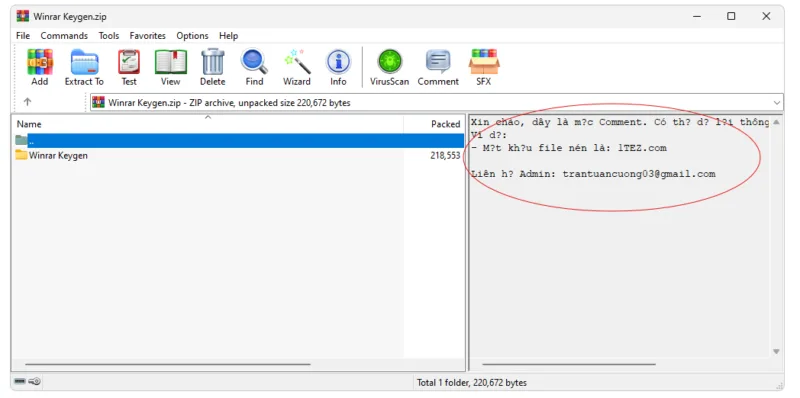Open the Tools menu
Screen dimensions: 800x398
(x=109, y=36)
